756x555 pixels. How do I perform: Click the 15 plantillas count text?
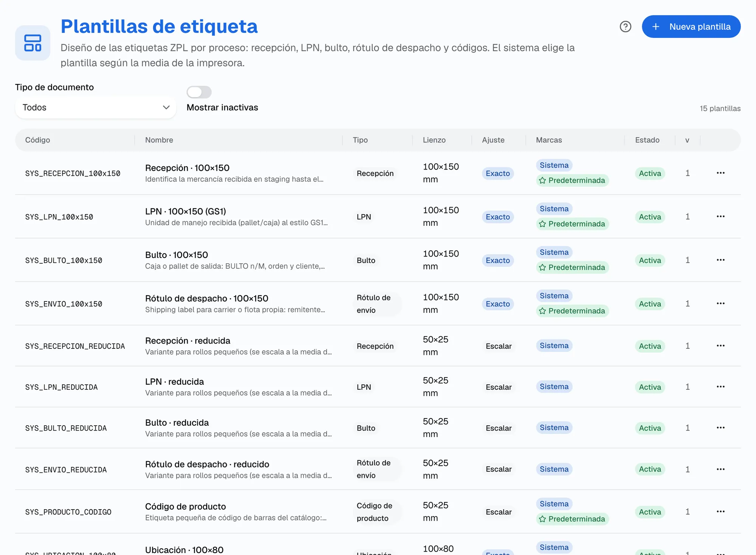pyautogui.click(x=720, y=109)
